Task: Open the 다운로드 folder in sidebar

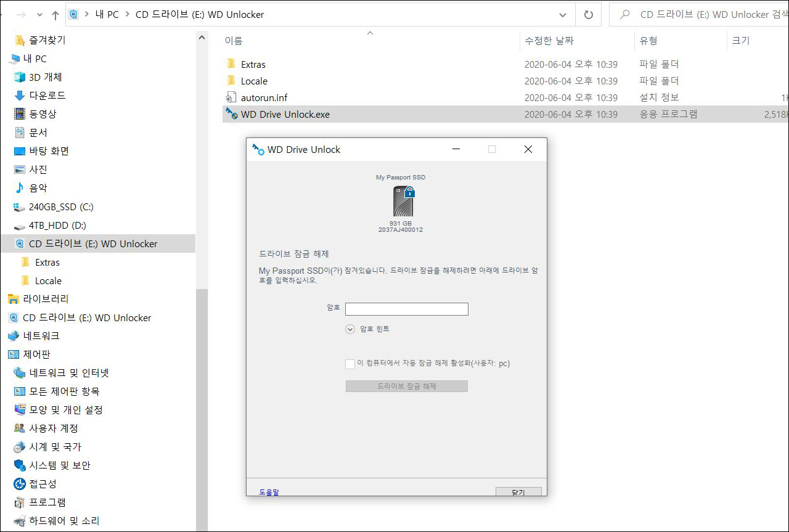Action: [47, 96]
